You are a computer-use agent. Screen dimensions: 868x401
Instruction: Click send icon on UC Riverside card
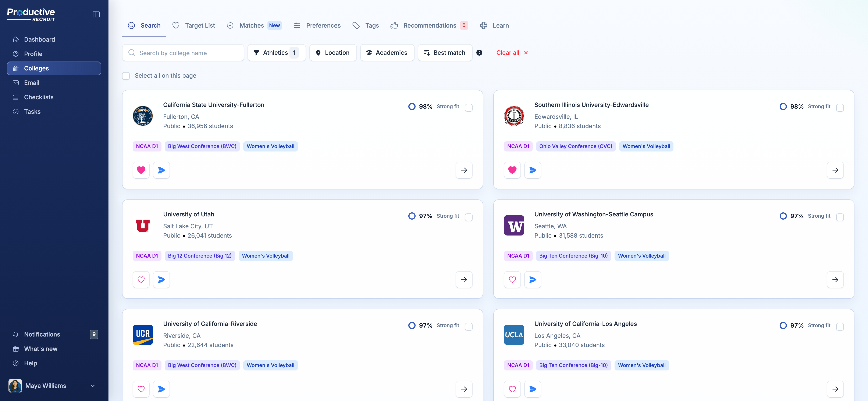coord(161,389)
